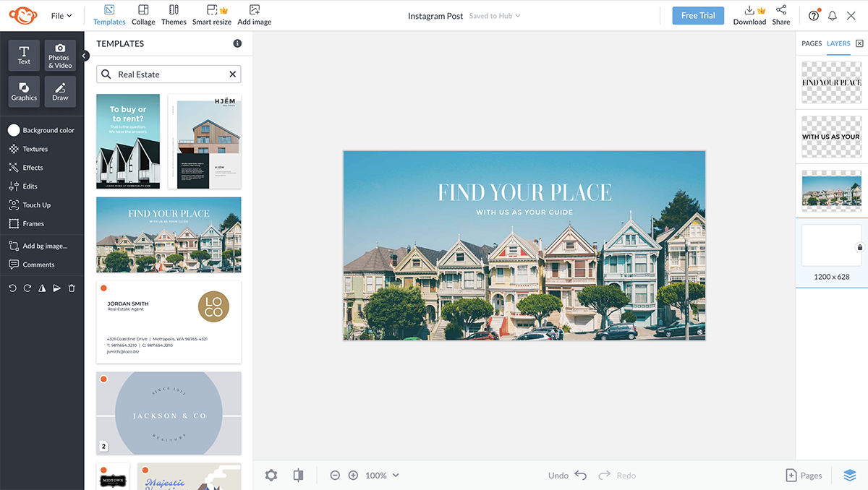The image size is (868, 490).
Task: Click the Free Trial button
Action: click(x=697, y=16)
